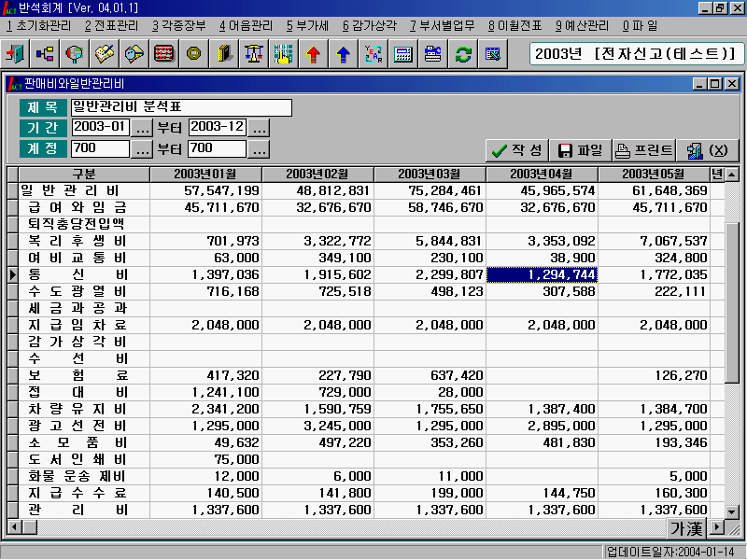Click the table's vertical scroll down arrow
Screen dimensions: 747x560
[732, 511]
